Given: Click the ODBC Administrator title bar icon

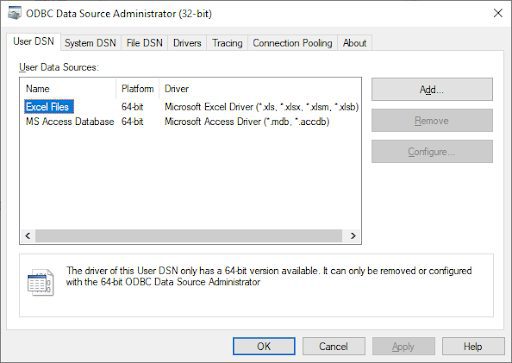Looking at the screenshot, I should pos(15,13).
